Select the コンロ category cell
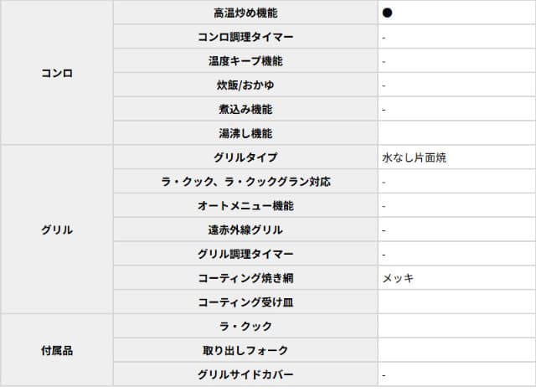Screen dimensions: 536x392 click(x=56, y=73)
